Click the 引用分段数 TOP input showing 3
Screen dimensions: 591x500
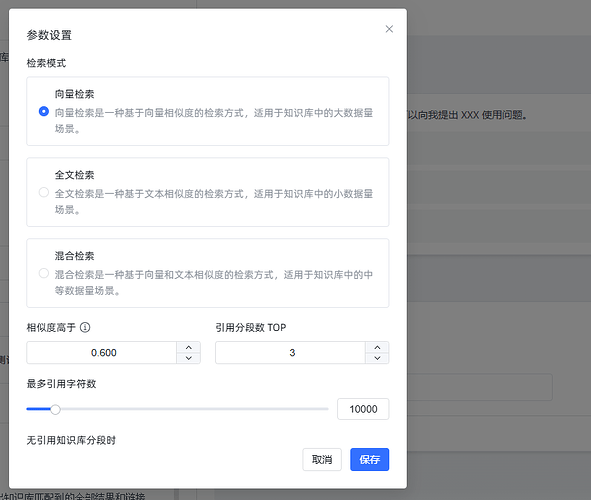290,353
